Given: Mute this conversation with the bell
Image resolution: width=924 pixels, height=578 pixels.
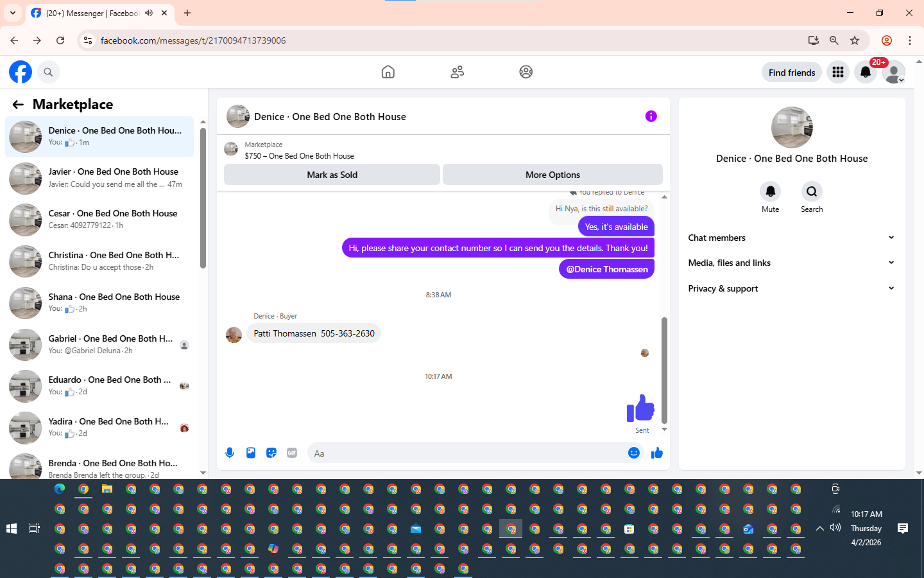Looking at the screenshot, I should (771, 191).
